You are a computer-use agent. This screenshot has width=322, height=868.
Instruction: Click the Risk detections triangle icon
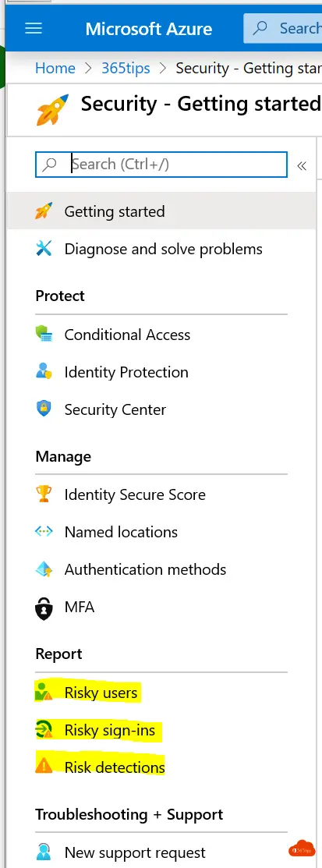(44, 767)
